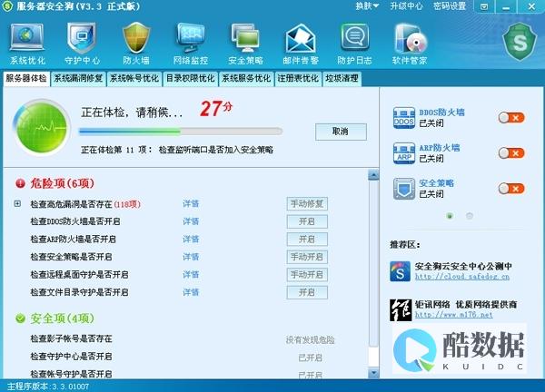The image size is (545, 392).
Task: Click the scrollbar down arrow of results list
Action: tap(373, 373)
